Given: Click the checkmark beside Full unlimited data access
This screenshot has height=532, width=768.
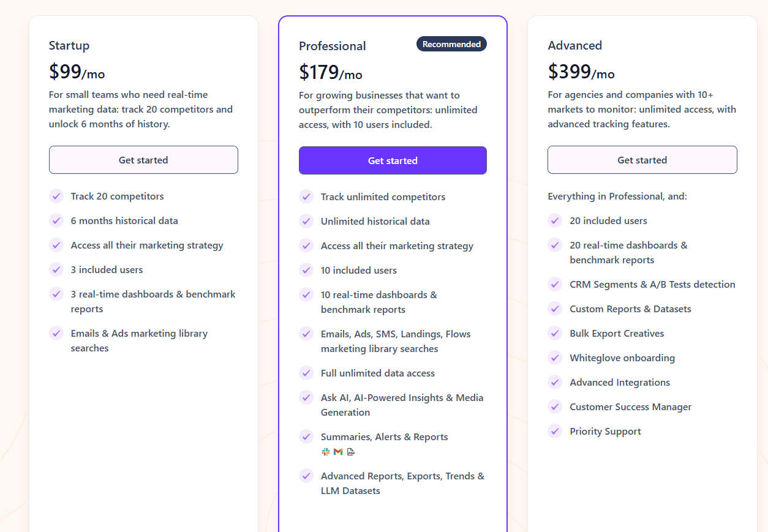Looking at the screenshot, I should (306, 373).
